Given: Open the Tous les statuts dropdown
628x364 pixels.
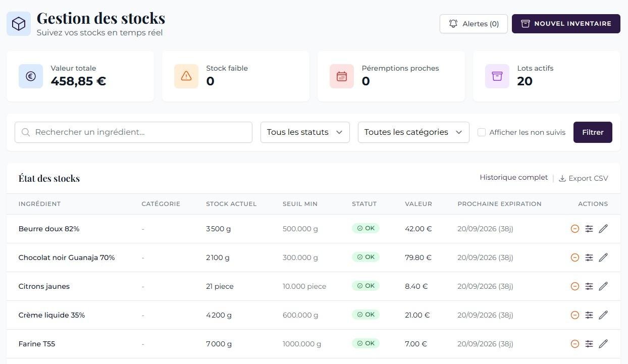Looking at the screenshot, I should point(305,132).
